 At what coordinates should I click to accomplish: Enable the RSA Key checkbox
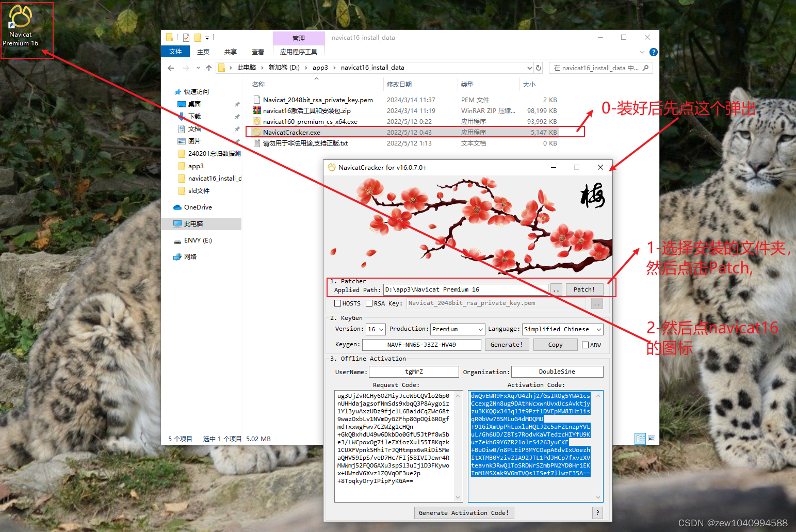click(x=369, y=303)
